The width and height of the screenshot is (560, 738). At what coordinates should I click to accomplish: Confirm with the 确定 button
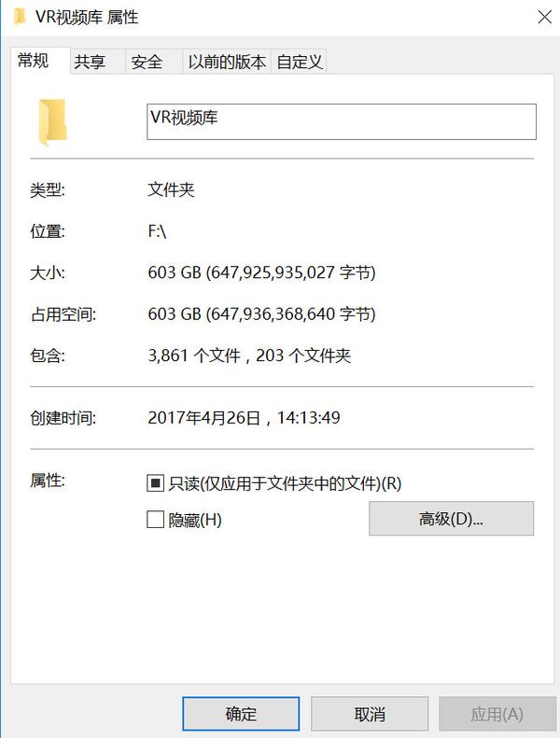241,714
